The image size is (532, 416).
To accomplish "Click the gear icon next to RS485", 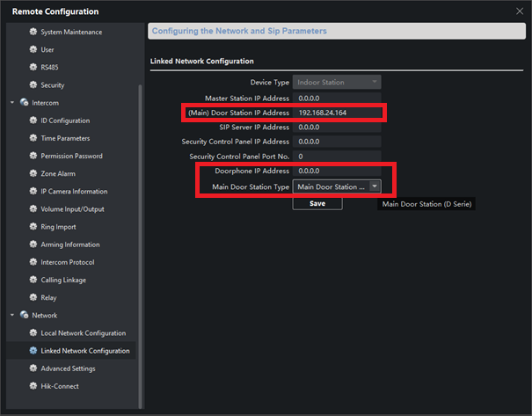I will pos(33,68).
